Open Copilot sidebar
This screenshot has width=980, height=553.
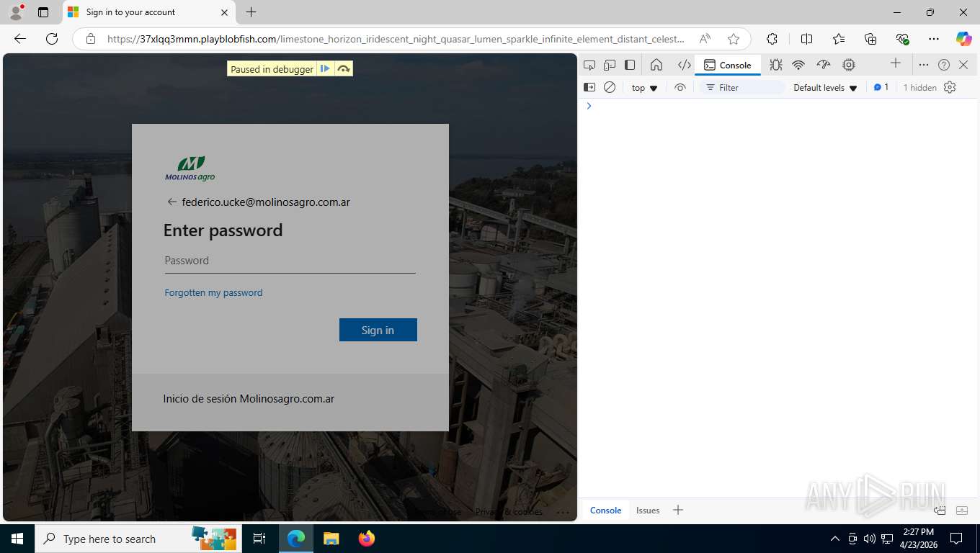964,39
